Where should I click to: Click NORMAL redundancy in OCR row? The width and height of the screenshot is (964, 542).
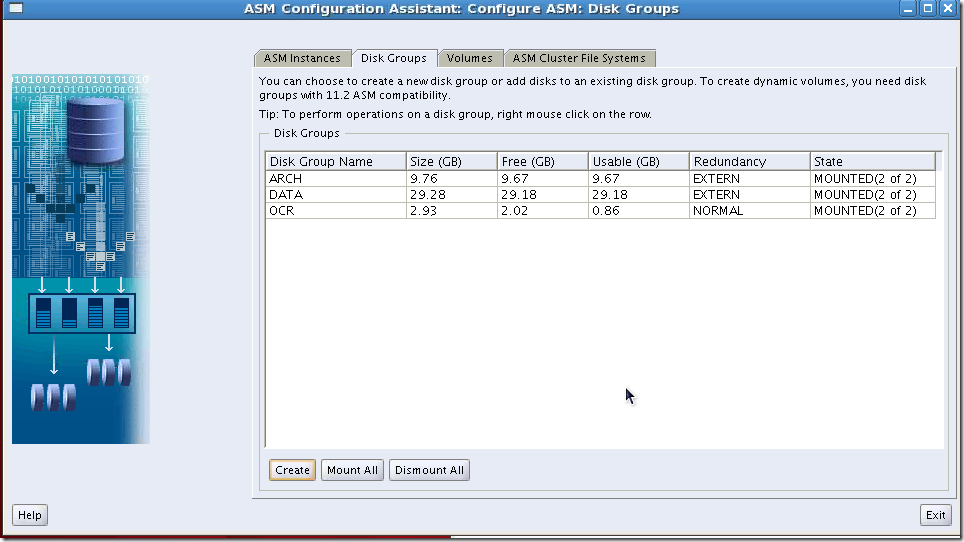718,211
